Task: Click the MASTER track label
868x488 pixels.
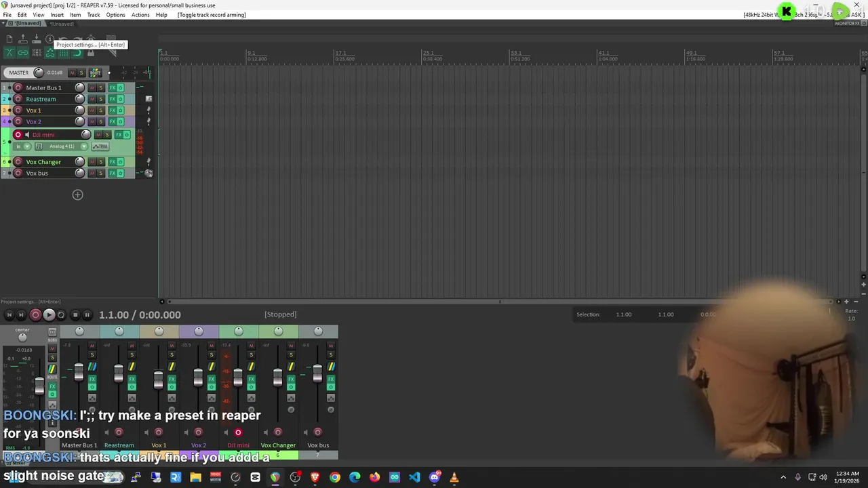Action: (19, 73)
